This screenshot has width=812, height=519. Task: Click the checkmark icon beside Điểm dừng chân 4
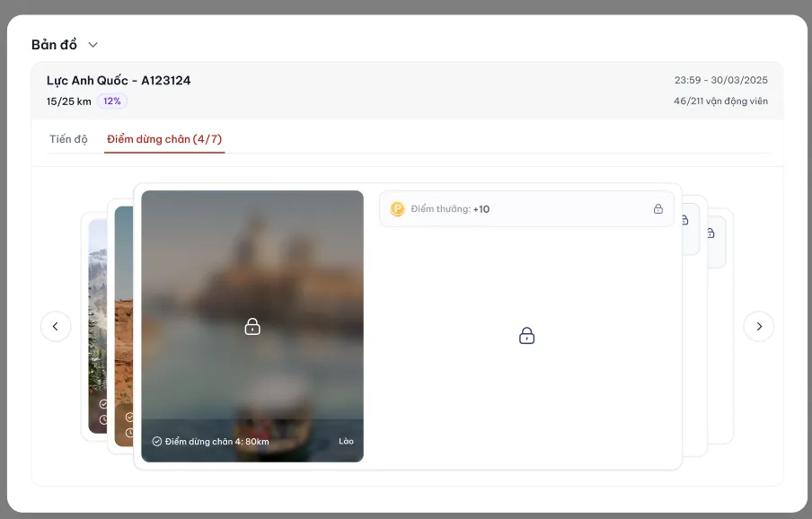[x=157, y=442]
